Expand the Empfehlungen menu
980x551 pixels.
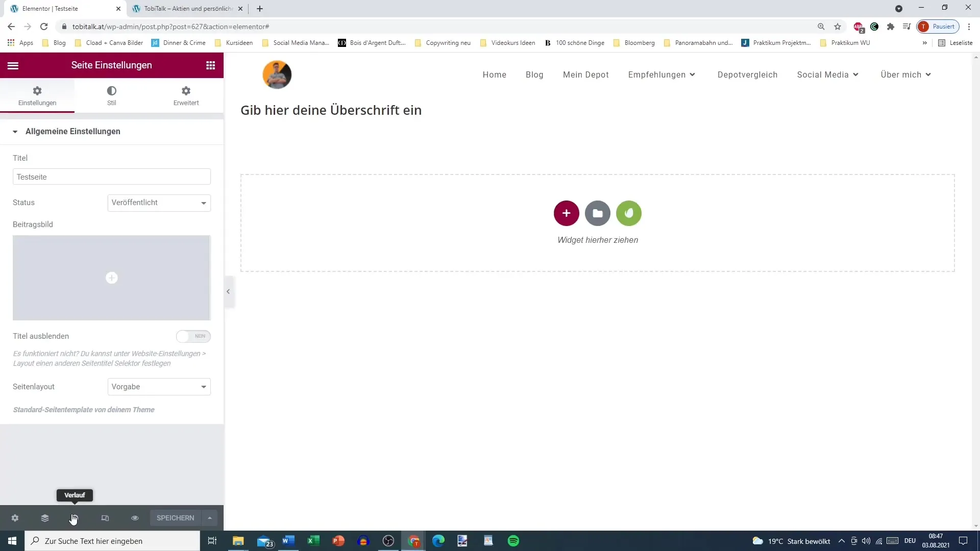[662, 74]
